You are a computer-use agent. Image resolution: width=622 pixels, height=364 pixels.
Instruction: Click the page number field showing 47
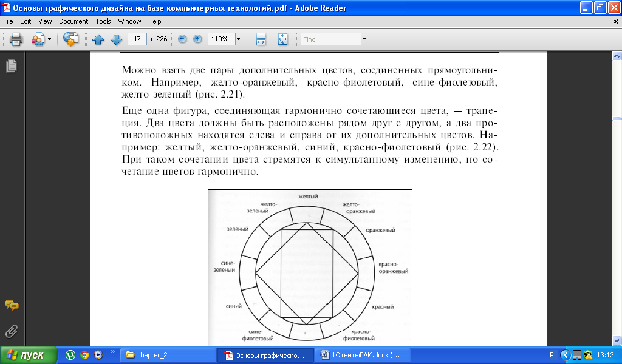[x=137, y=39]
